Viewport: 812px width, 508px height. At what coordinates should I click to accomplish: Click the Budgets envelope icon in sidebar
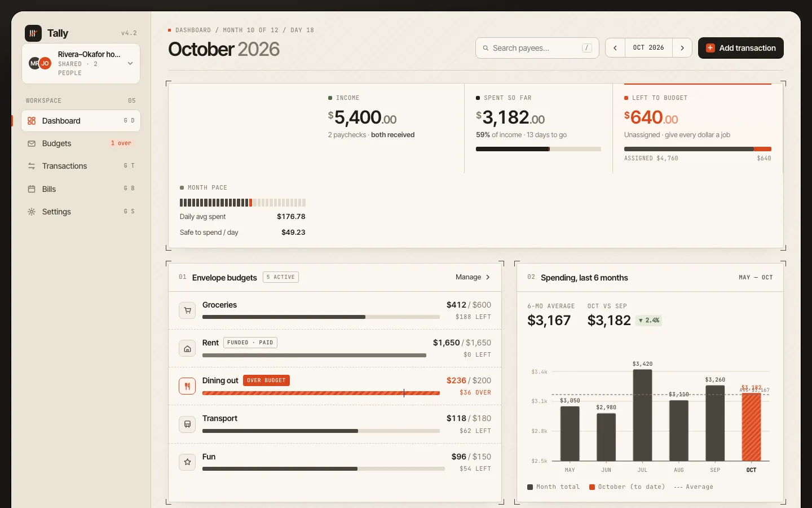32,143
